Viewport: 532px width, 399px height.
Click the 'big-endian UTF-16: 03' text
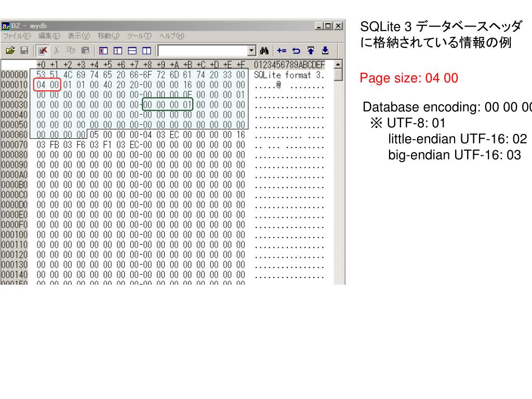click(455, 155)
